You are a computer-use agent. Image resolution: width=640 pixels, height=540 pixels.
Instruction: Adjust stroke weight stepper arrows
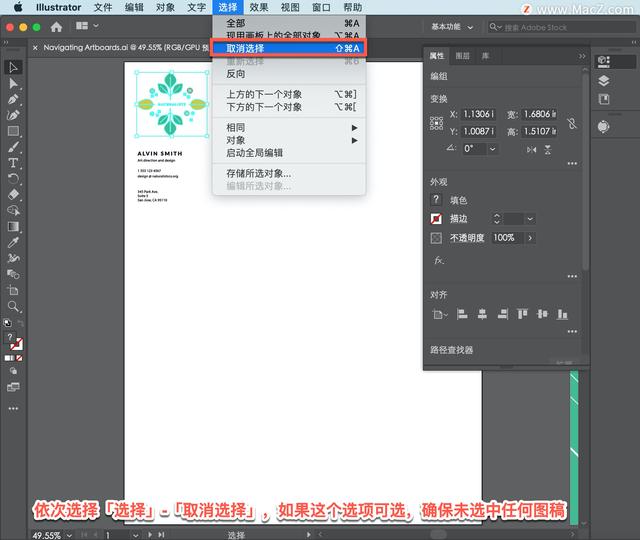(x=497, y=219)
